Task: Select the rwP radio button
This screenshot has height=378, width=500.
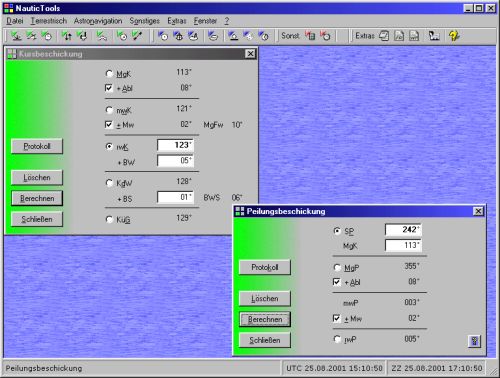Action: tap(337, 339)
